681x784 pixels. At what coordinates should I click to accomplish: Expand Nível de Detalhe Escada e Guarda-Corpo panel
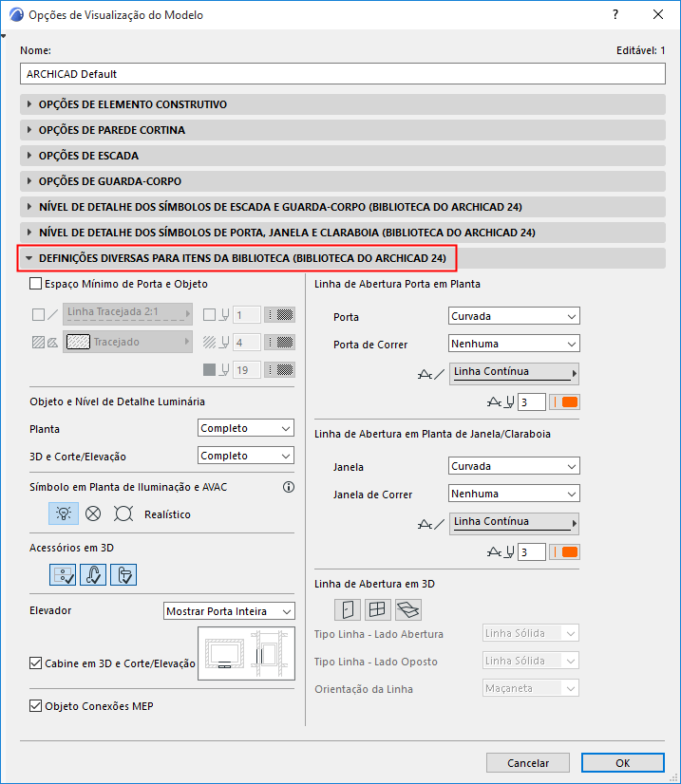point(343,207)
